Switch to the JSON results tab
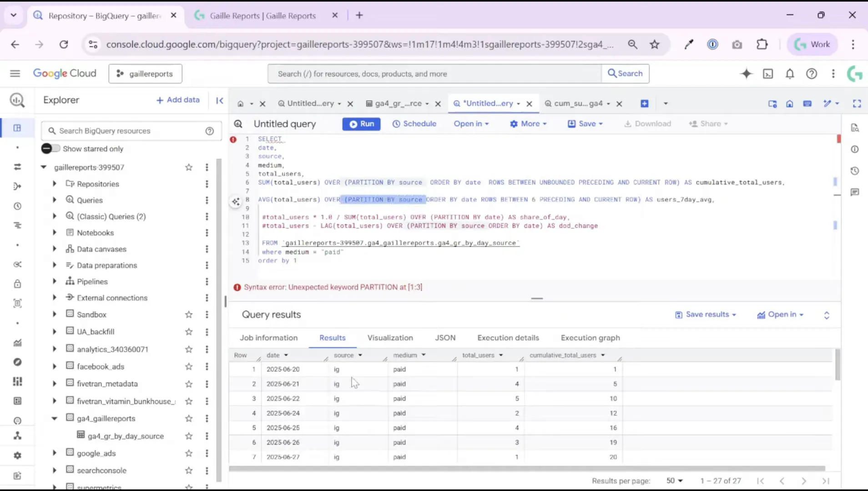The image size is (868, 491). [444, 337]
